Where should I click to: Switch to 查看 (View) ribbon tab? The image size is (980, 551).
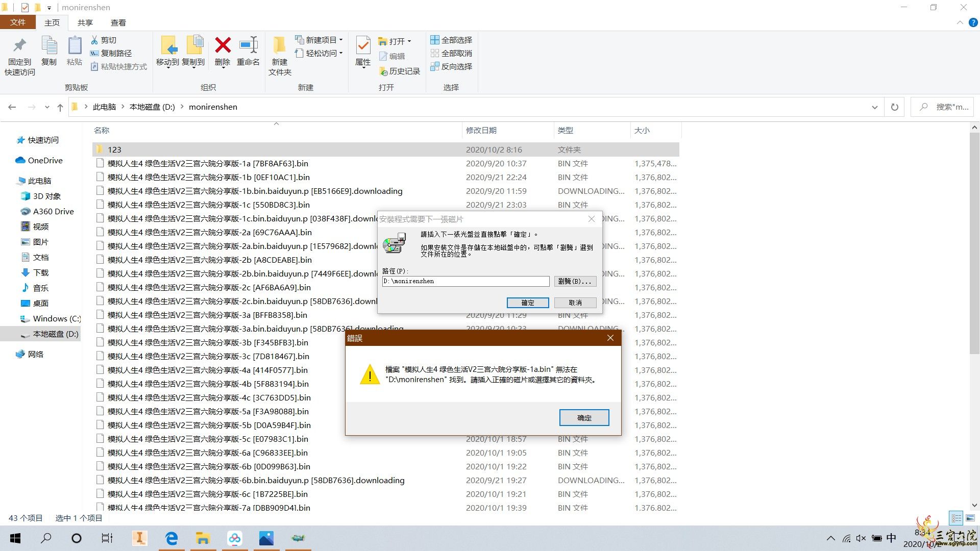click(118, 22)
